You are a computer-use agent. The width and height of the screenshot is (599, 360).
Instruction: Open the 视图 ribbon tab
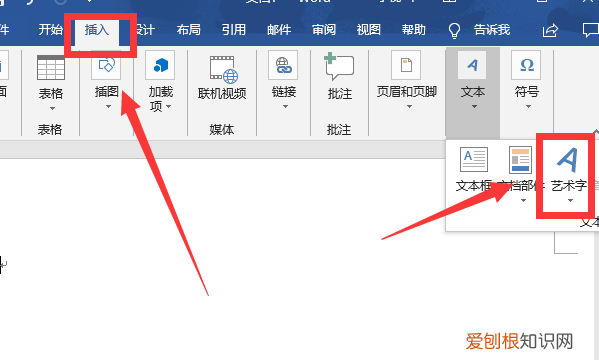(369, 30)
